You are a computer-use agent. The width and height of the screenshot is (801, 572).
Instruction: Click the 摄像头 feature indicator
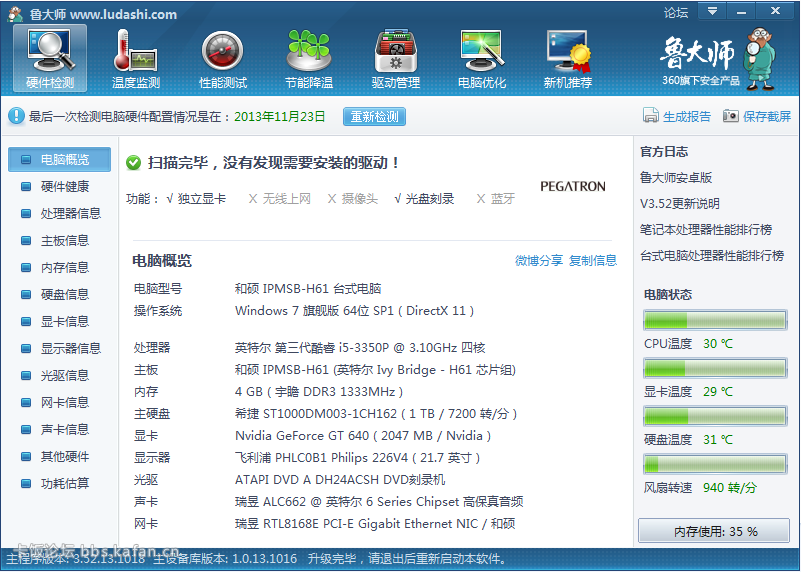[352, 199]
